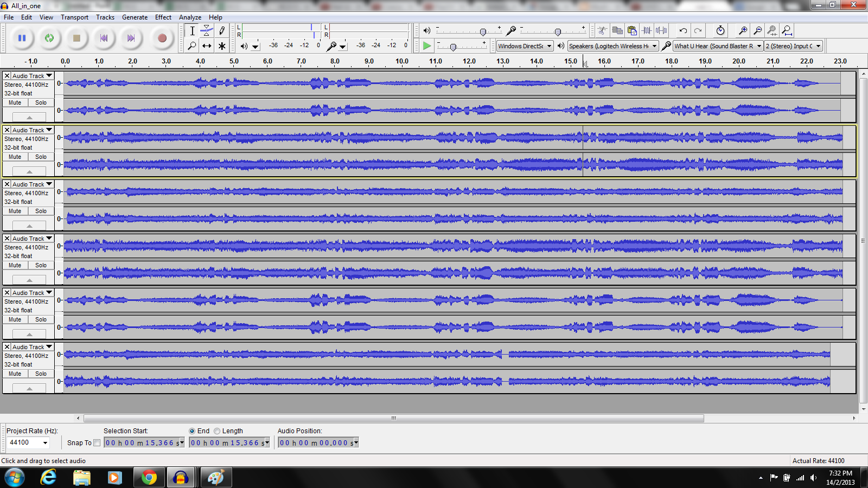Open the Project Rate 44100 dropdown
The image size is (868, 488).
click(x=28, y=443)
